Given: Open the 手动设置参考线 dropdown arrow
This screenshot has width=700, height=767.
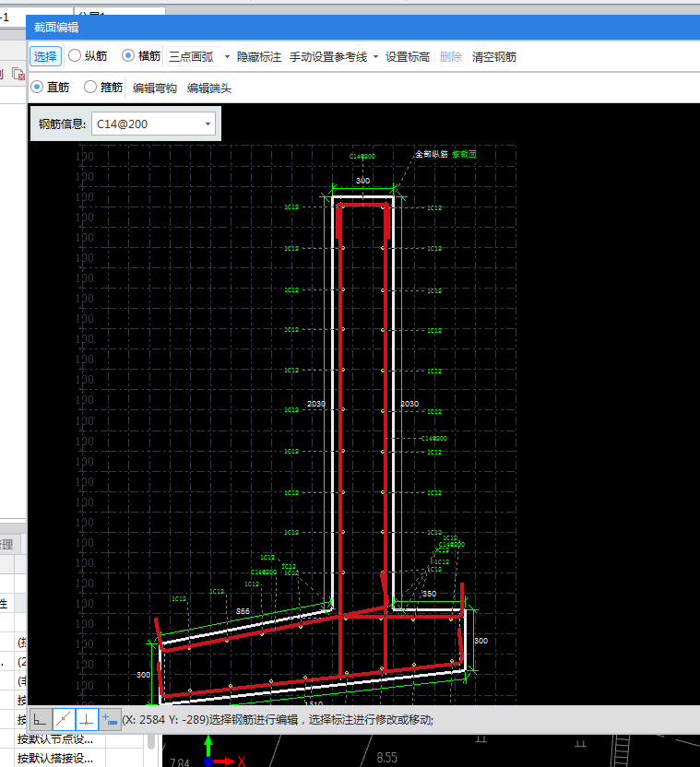Looking at the screenshot, I should pos(375,57).
